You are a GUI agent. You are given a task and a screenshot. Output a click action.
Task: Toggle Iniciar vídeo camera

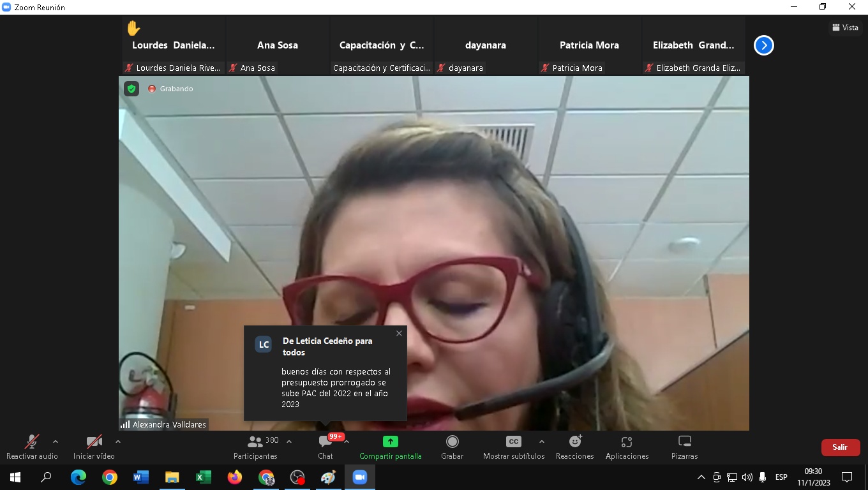[94, 447]
